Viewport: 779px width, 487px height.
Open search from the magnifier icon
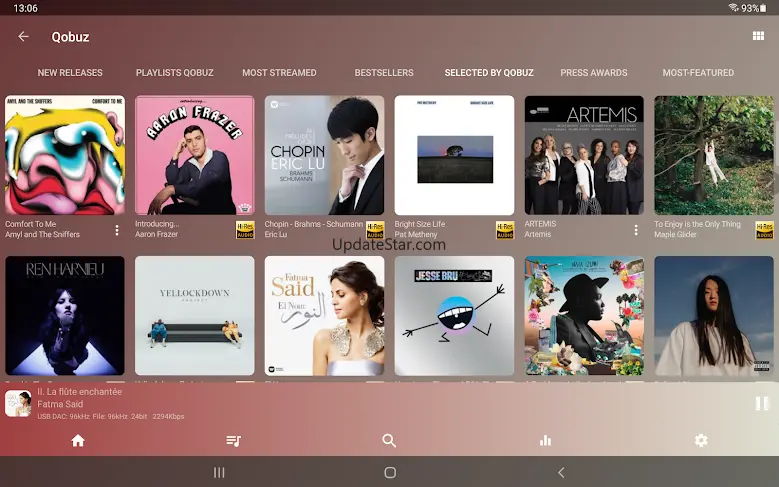coord(389,440)
